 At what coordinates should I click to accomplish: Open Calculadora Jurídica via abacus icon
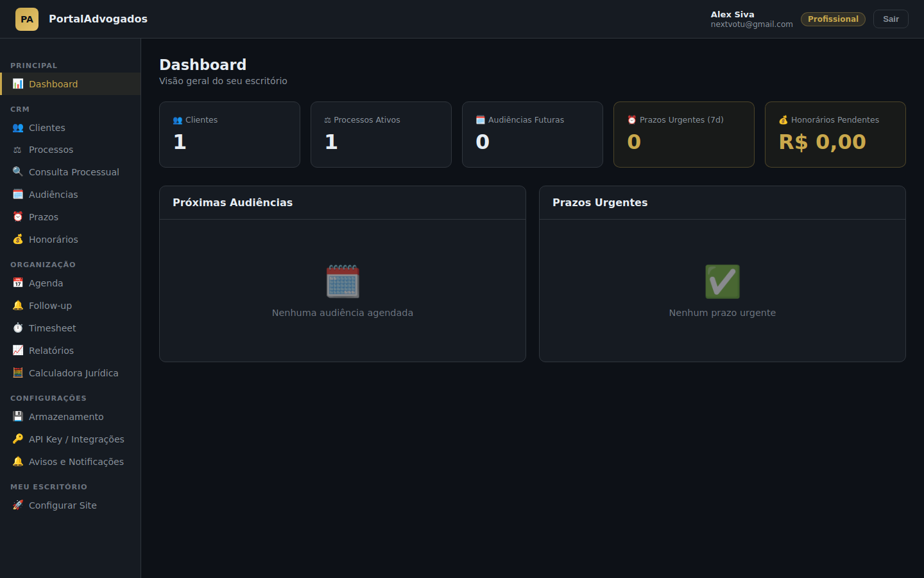pos(17,372)
